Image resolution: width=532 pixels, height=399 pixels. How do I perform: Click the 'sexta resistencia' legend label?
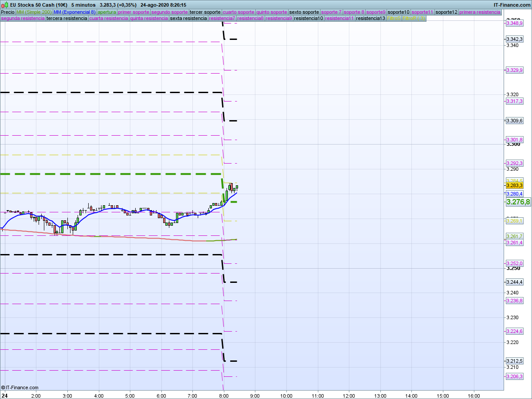click(188, 19)
